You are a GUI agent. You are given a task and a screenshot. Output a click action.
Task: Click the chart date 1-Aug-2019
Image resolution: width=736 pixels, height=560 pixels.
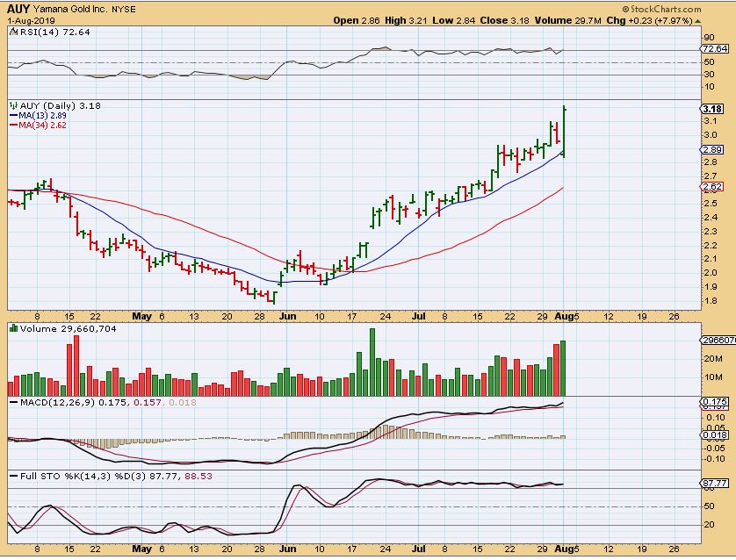[31, 21]
